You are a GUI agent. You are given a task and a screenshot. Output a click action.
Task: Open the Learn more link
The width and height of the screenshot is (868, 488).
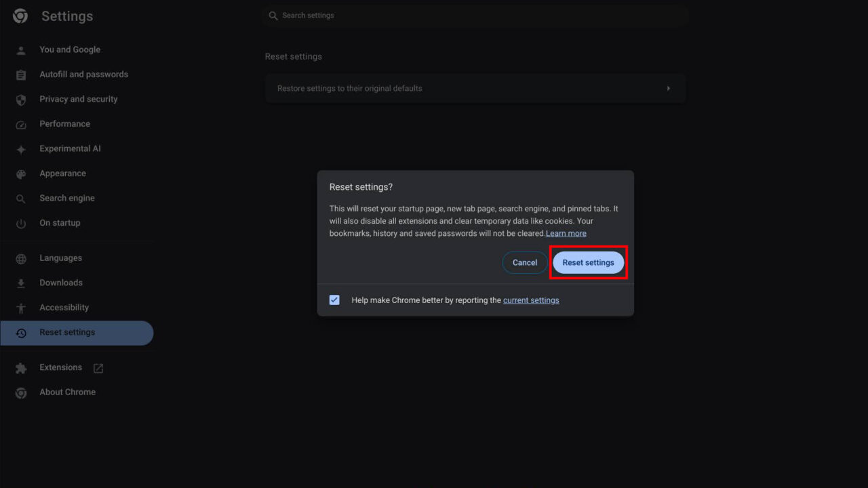point(566,232)
